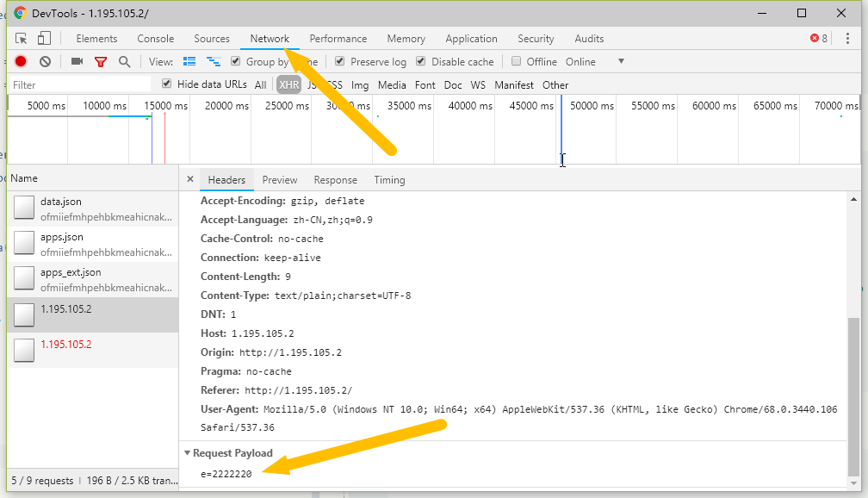Switch to the Timing detail tab
Image resolution: width=868 pixels, height=498 pixels.
[x=390, y=179]
